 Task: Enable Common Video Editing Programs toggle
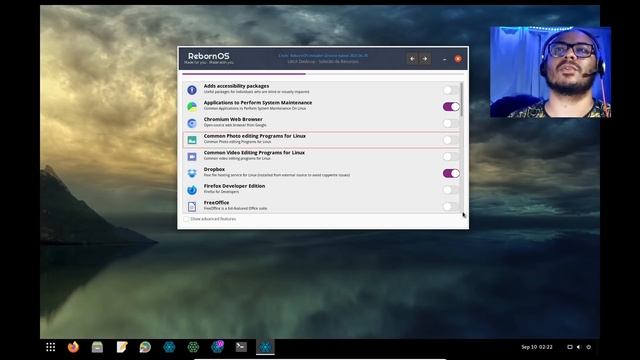(451, 157)
